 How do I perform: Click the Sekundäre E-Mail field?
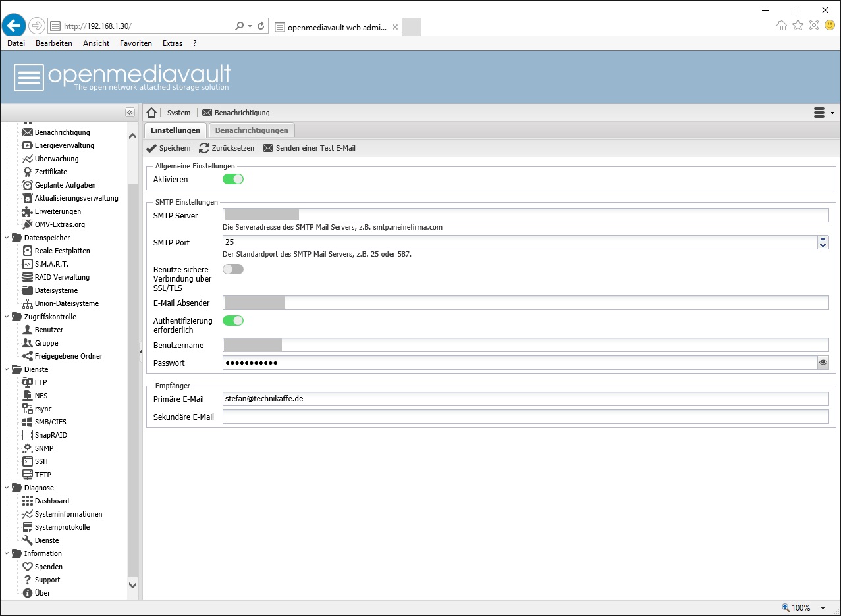(x=526, y=417)
